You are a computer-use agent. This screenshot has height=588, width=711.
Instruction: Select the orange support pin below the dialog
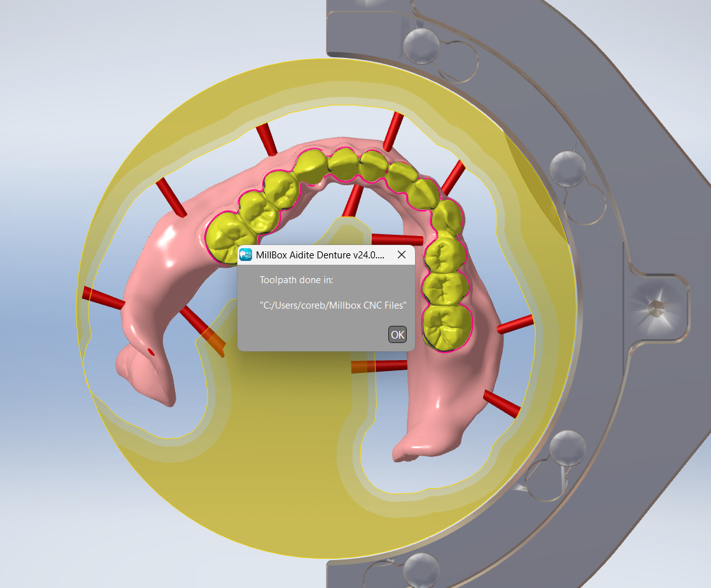click(x=365, y=367)
